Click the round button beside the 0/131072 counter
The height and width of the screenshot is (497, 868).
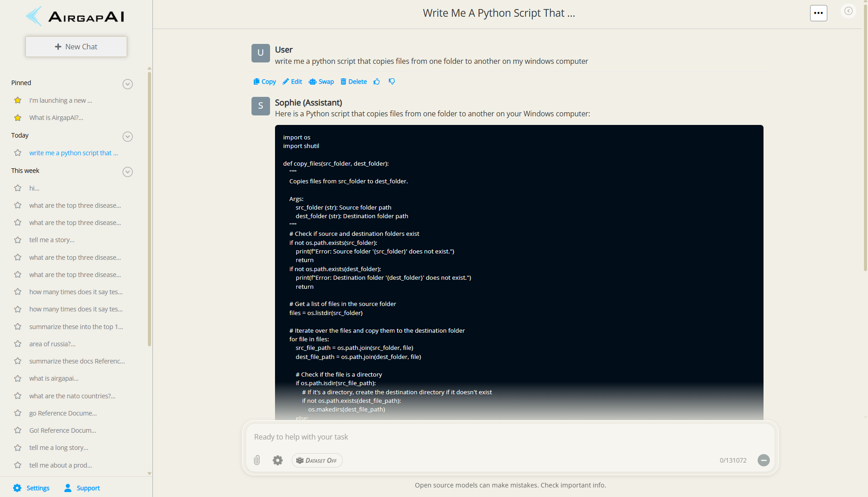[x=764, y=460]
